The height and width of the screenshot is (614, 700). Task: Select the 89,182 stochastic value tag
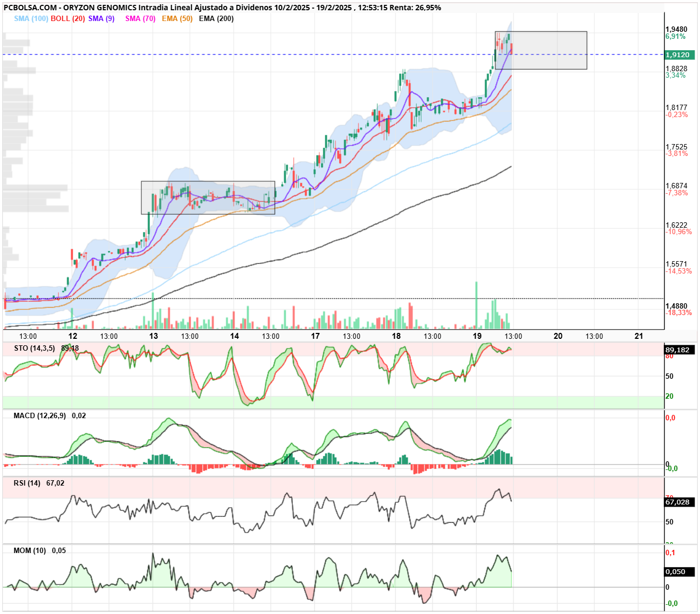(680, 350)
